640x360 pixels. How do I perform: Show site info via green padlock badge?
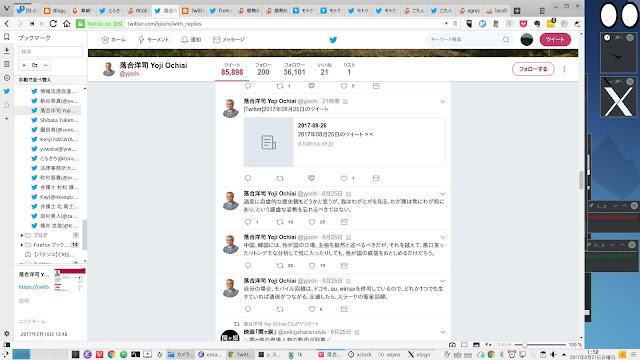[x=80, y=24]
